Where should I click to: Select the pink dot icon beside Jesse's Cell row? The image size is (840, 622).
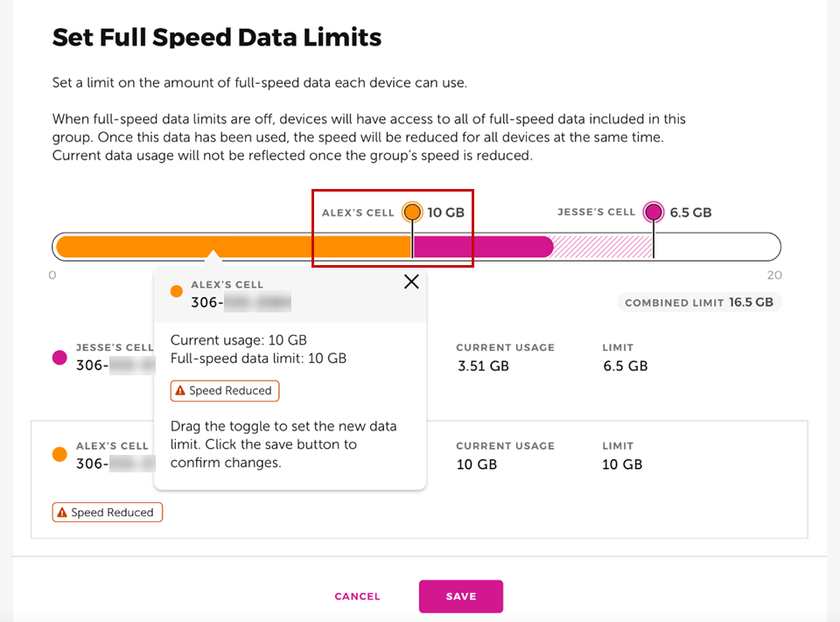coord(59,357)
